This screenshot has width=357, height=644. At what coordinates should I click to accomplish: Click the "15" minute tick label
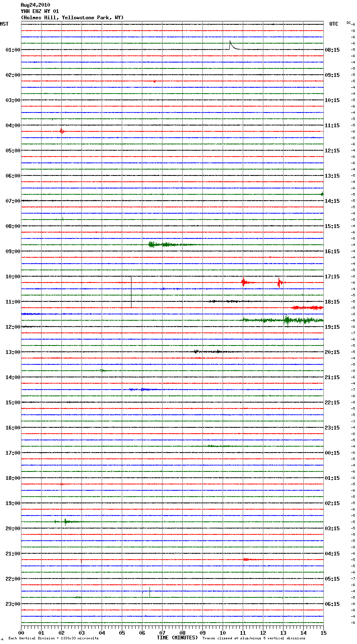[323, 633]
